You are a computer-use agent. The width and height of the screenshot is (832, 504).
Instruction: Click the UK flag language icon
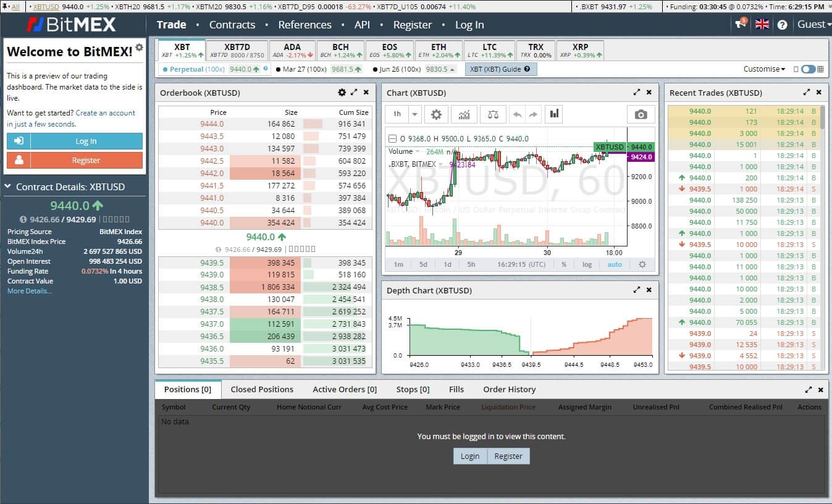pos(762,24)
